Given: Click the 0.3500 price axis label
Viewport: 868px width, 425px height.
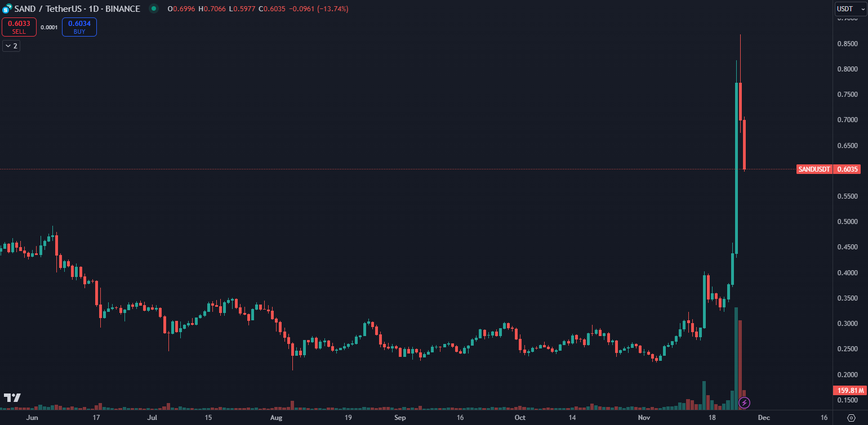Looking at the screenshot, I should 848,298.
